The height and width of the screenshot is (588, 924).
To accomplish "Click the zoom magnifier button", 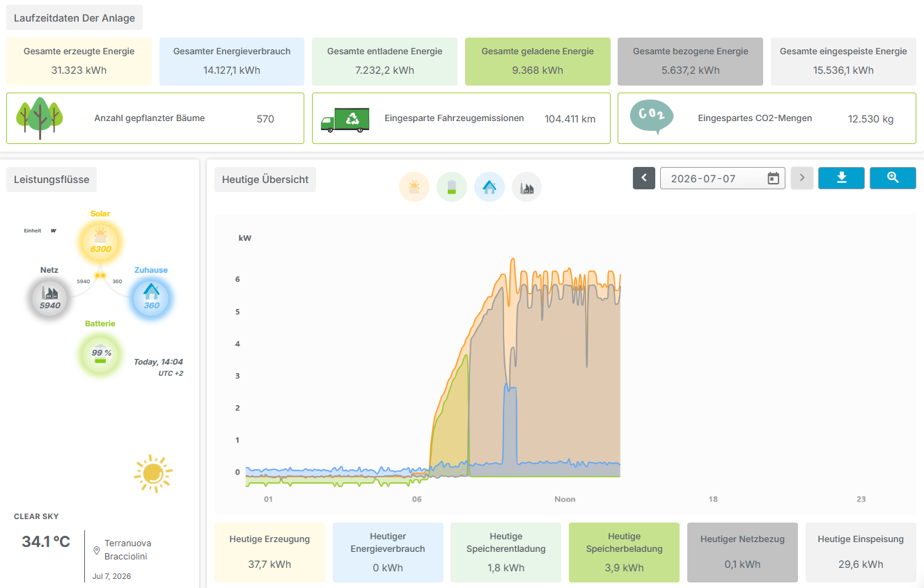I will point(893,178).
